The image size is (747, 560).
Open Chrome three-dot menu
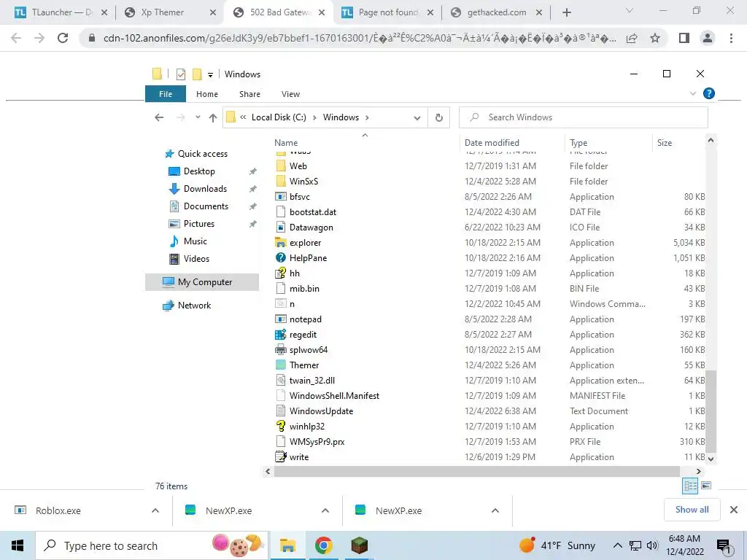click(x=731, y=38)
